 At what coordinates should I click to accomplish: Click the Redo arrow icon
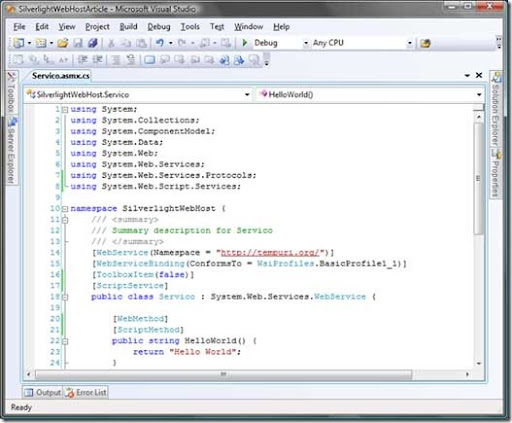click(182, 43)
